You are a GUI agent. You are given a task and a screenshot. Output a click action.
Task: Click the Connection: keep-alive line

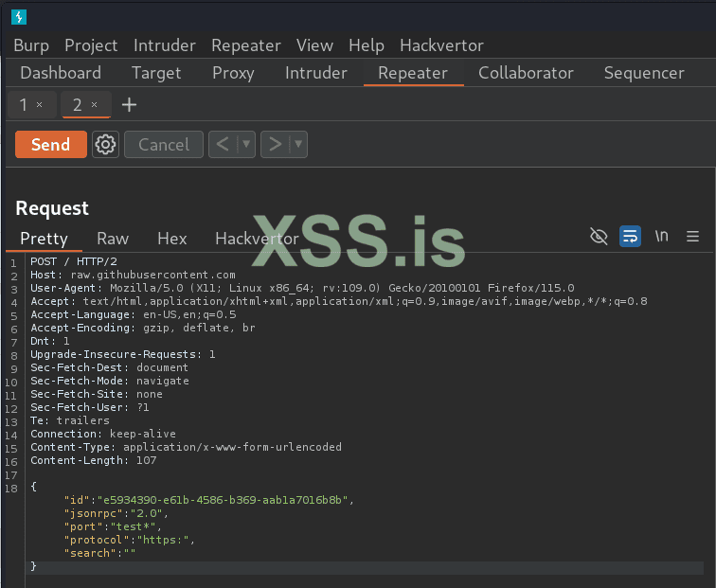tap(103, 434)
